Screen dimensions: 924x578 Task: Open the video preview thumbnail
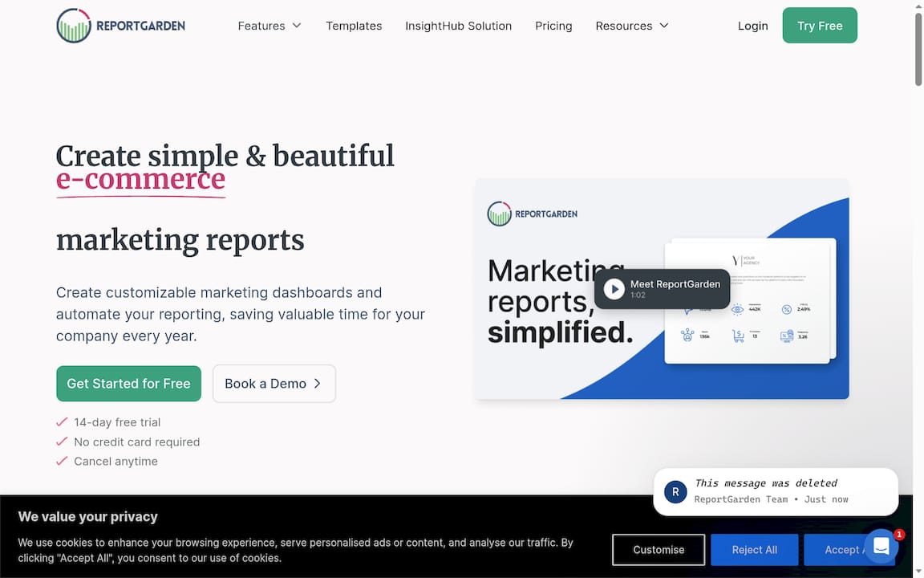point(662,289)
